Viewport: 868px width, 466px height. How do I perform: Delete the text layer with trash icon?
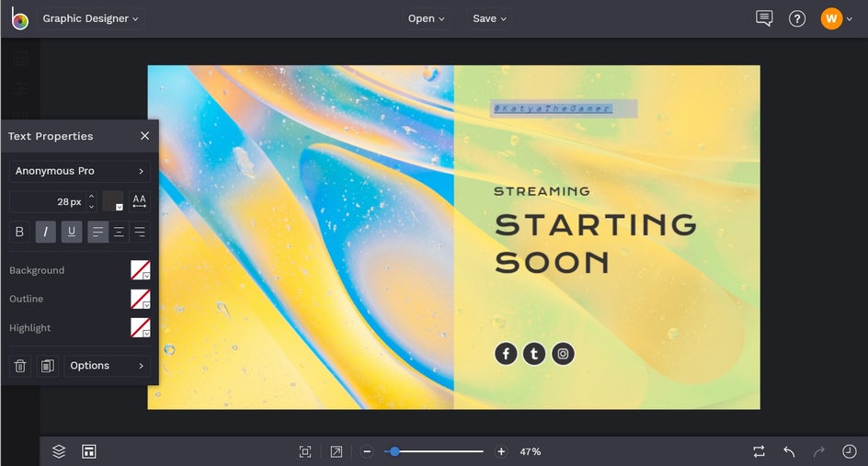[20, 366]
